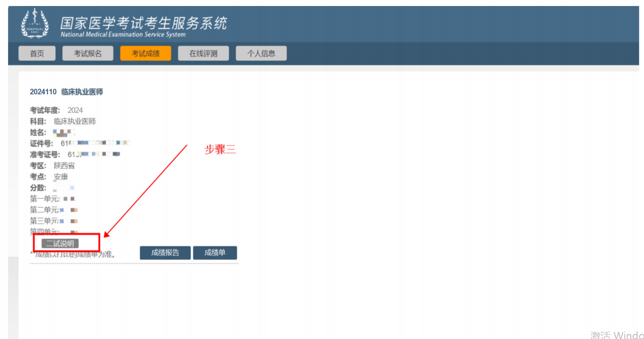Image resolution: width=644 pixels, height=339 pixels.
Task: Click the red 步骤三 annotation text
Action: click(220, 150)
